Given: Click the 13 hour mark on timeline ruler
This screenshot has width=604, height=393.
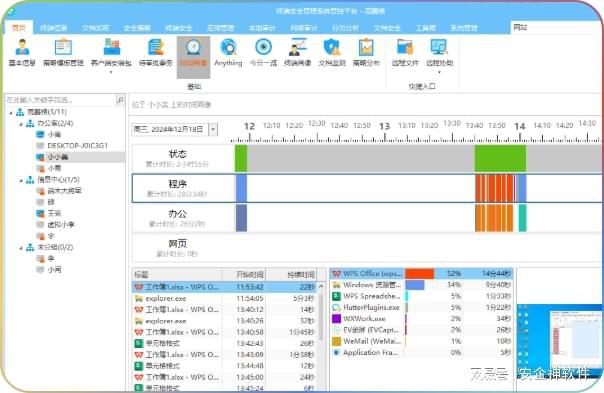Looking at the screenshot, I should [384, 126].
